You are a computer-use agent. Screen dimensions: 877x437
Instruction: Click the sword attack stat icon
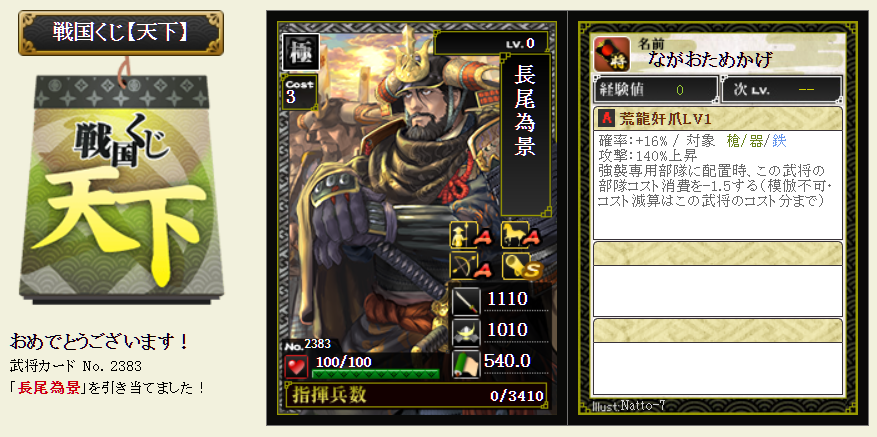pos(465,301)
